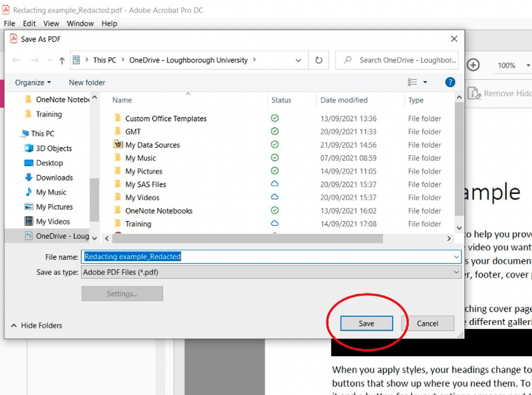Open Help using the question mark icon
The width and height of the screenshot is (532, 395).
pyautogui.click(x=449, y=82)
